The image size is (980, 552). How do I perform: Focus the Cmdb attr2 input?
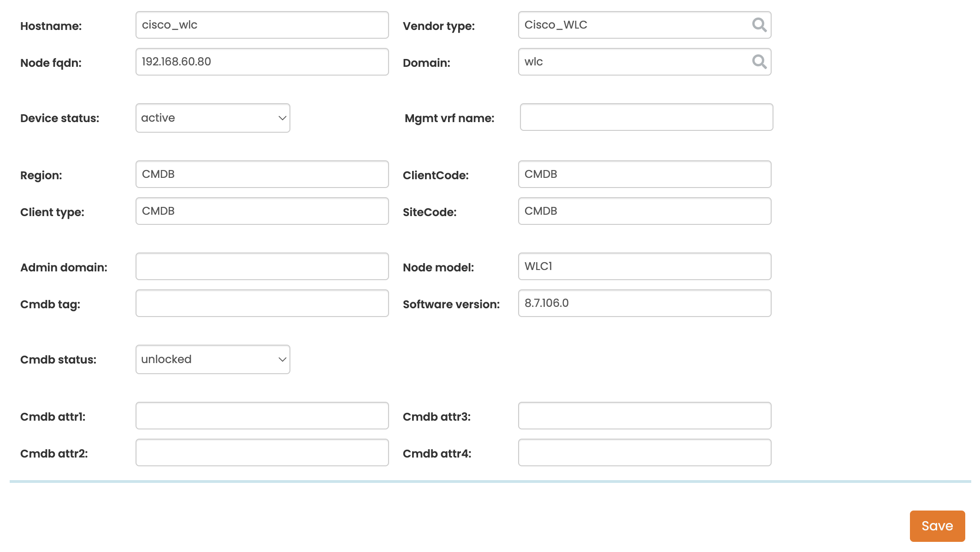262,452
